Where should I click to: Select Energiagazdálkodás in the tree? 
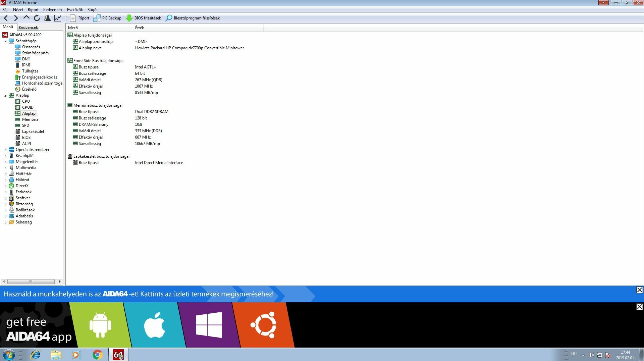pyautogui.click(x=39, y=77)
